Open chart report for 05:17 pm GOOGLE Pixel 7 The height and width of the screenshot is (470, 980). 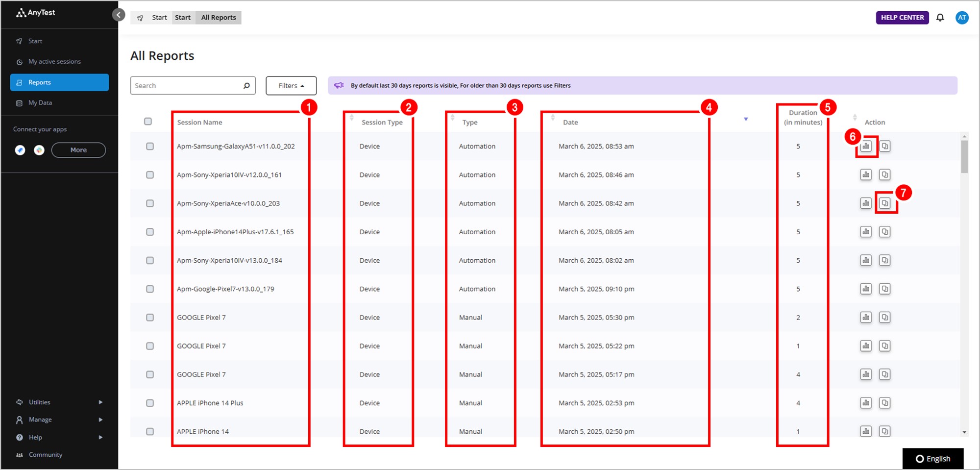pyautogui.click(x=866, y=374)
